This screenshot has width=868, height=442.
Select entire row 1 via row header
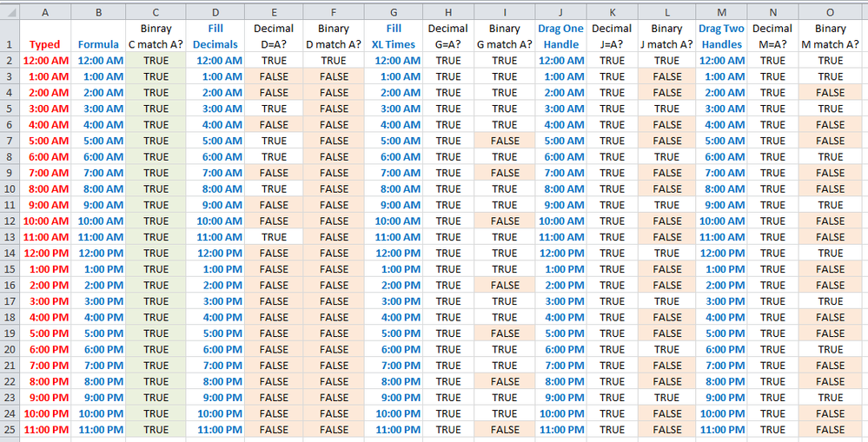pos(10,36)
